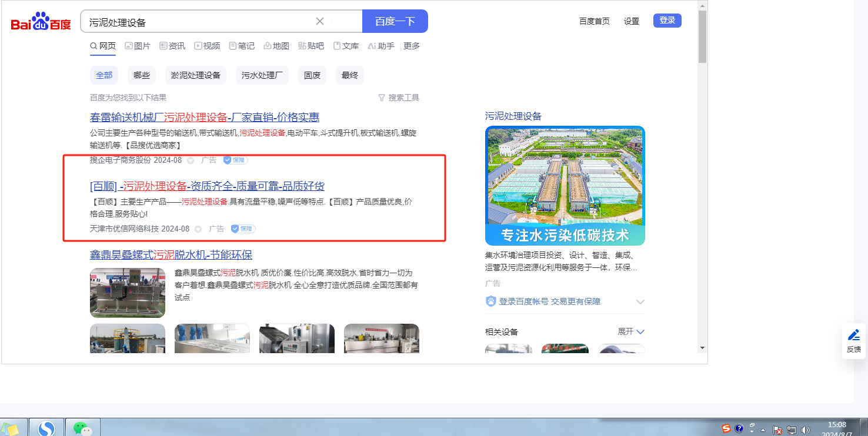Open the 鑫鼎昊 dewatering machine thumbnail
868x436 pixels.
click(x=128, y=293)
